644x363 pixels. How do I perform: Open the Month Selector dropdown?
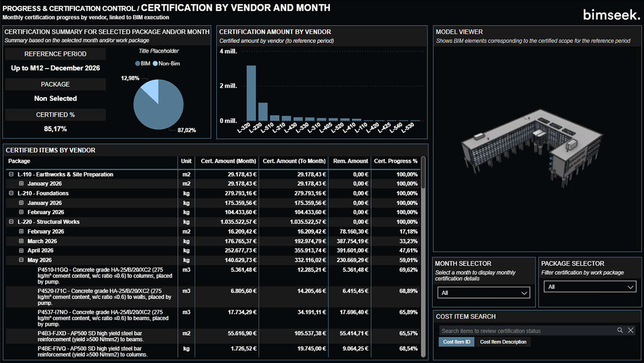483,292
